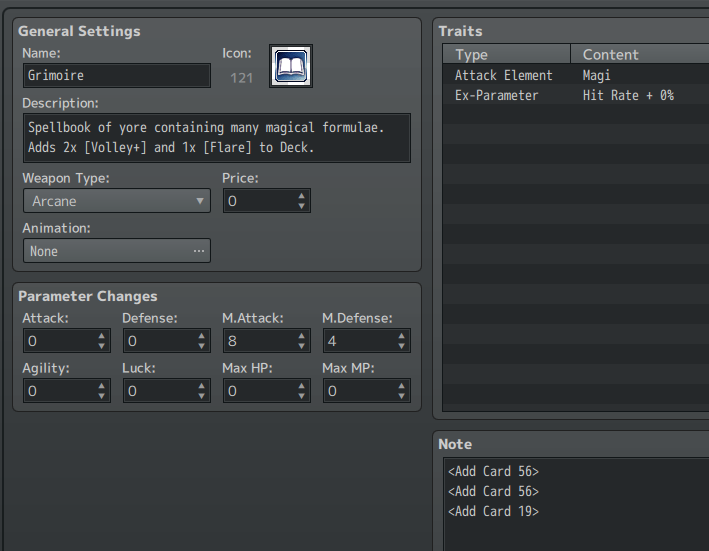This screenshot has height=551, width=709.
Task: Decrease Max HP with the down arrow
Action: (302, 396)
